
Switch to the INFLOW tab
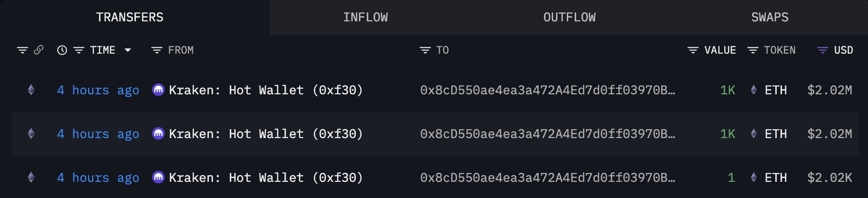click(x=365, y=17)
